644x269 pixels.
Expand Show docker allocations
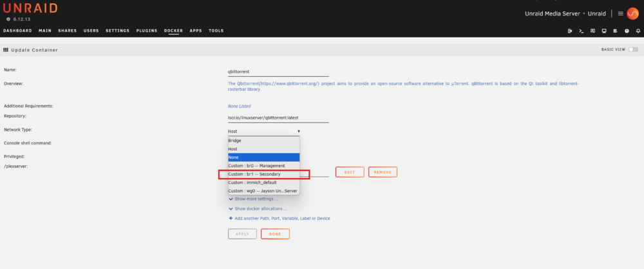pyautogui.click(x=258, y=209)
